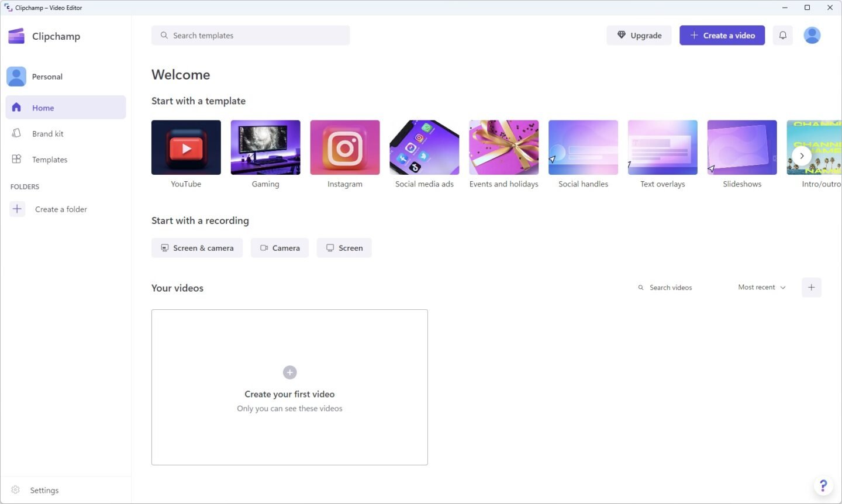Show more templates with the right arrow
The height and width of the screenshot is (504, 842).
pos(802,156)
